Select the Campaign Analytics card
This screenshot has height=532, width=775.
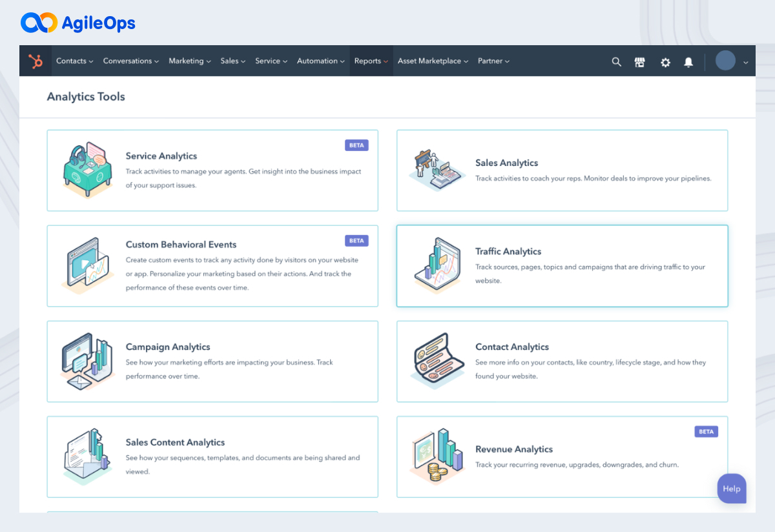pos(212,361)
